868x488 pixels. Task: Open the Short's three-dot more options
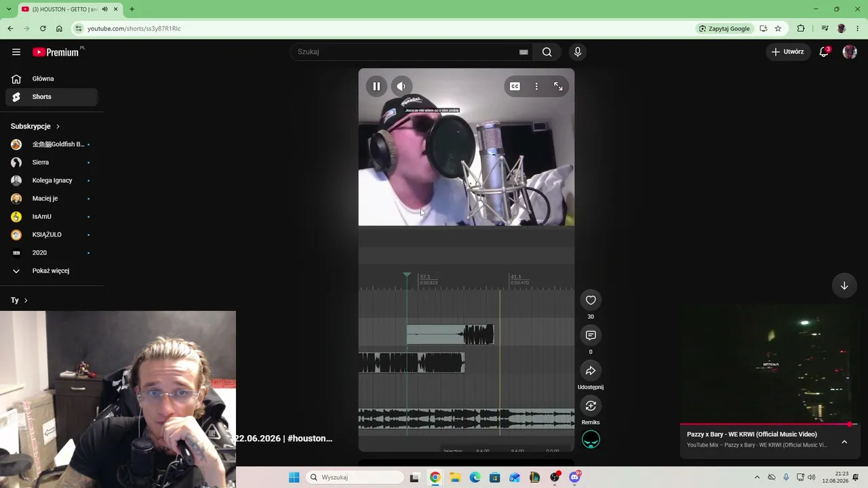536,86
